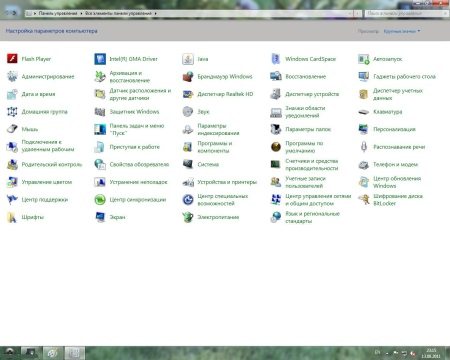450x360 pixels.
Task: Open Windows CardSpace icon
Action: click(x=276, y=59)
